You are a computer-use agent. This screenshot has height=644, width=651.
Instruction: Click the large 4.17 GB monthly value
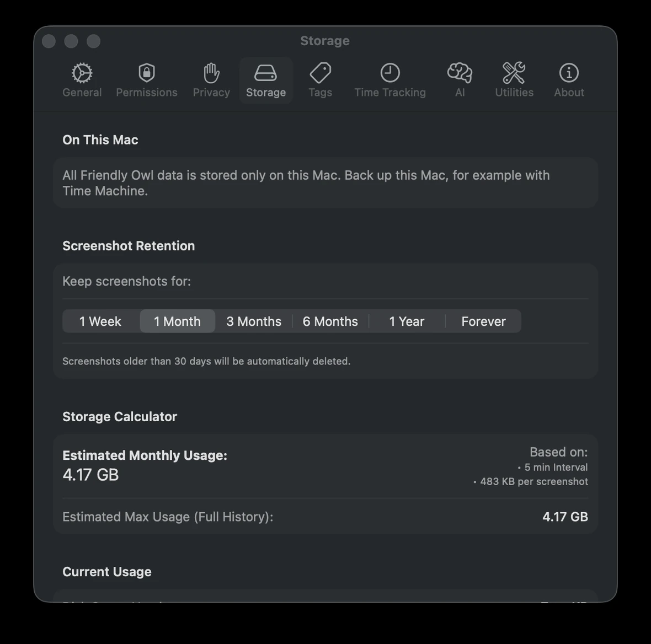pos(90,475)
